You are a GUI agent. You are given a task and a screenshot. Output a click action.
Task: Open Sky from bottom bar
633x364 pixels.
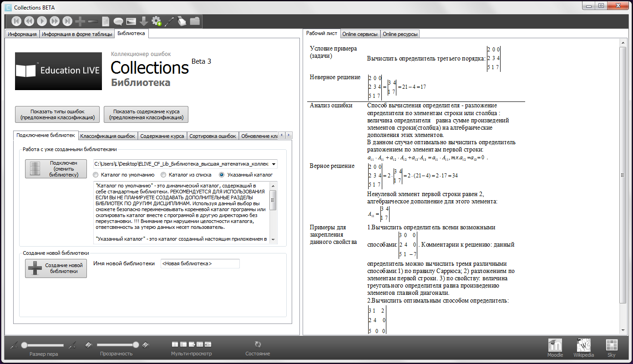tap(612, 345)
